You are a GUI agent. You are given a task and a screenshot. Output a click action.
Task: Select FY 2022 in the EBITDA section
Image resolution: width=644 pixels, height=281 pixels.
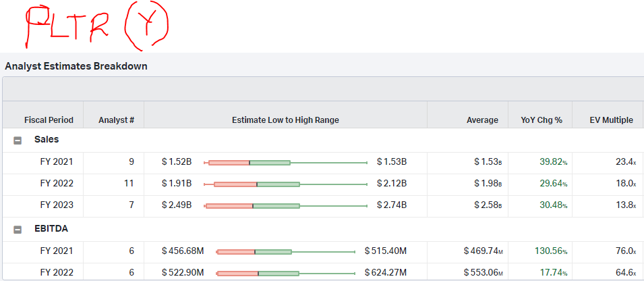click(57, 272)
